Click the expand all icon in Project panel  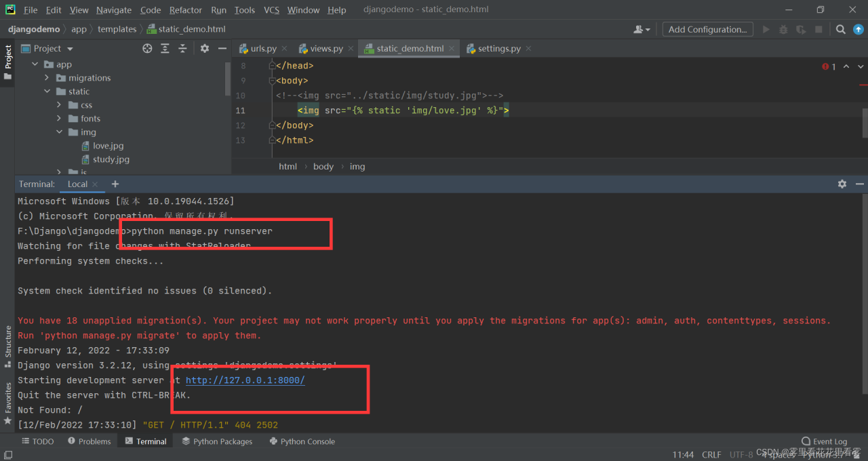click(x=165, y=49)
